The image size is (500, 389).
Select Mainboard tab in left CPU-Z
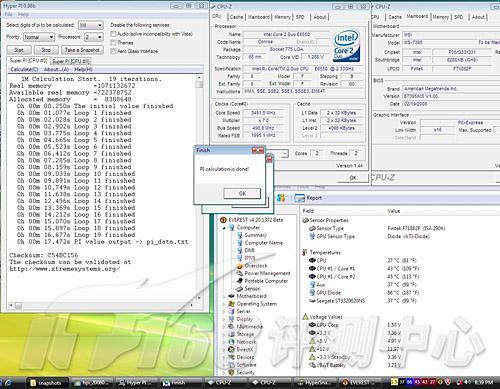click(x=259, y=17)
